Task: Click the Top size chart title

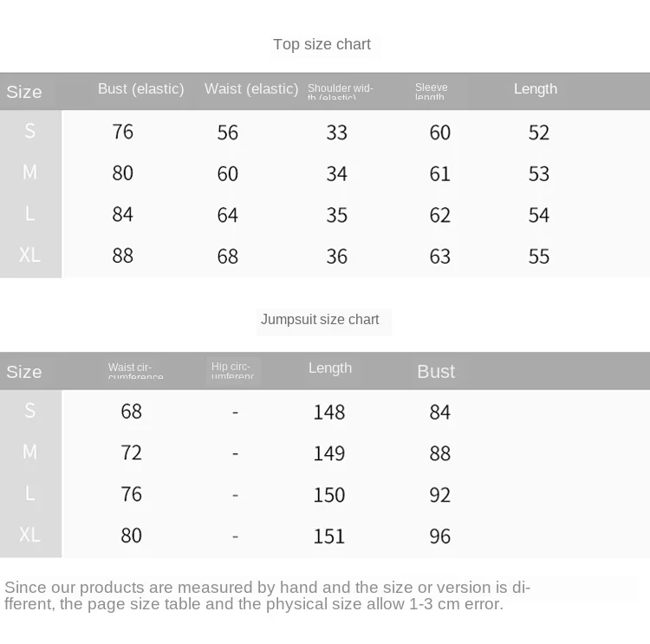Action: click(322, 44)
